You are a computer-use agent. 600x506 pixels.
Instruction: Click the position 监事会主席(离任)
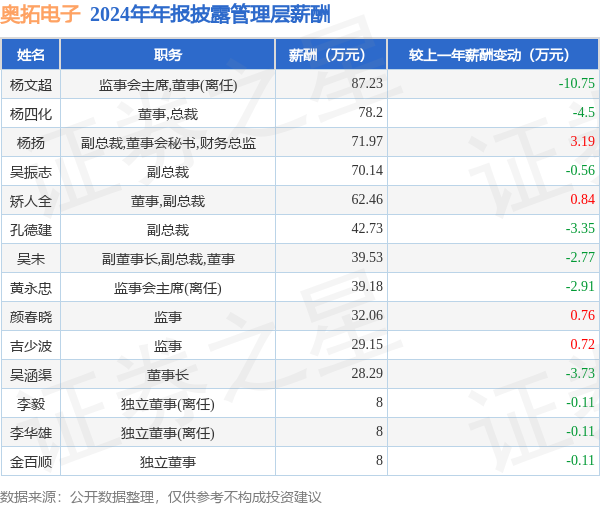coord(168,288)
